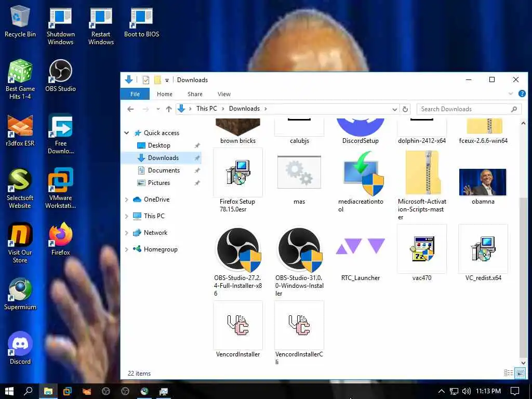Select the OBS Studio desktop icon
Screen dimensions: 532x399
pyautogui.click(x=60, y=76)
